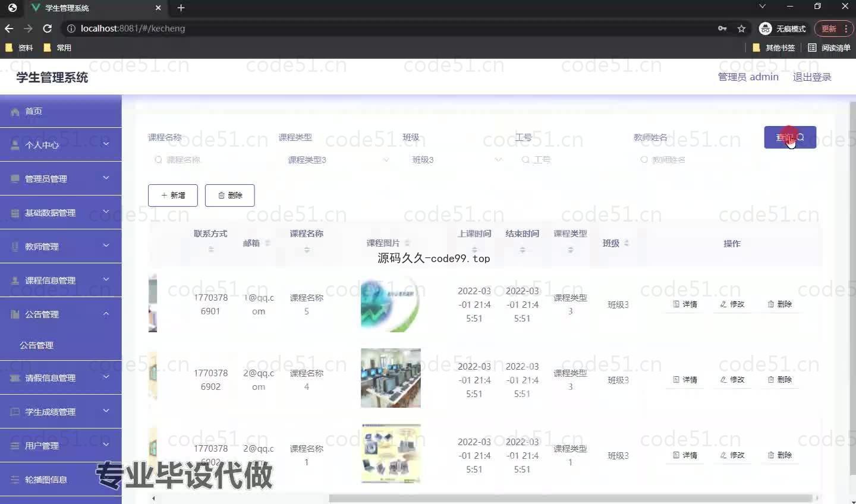856x504 pixels.
Task: Expand the 请假信息管理 sidebar menu
Action: point(61,377)
